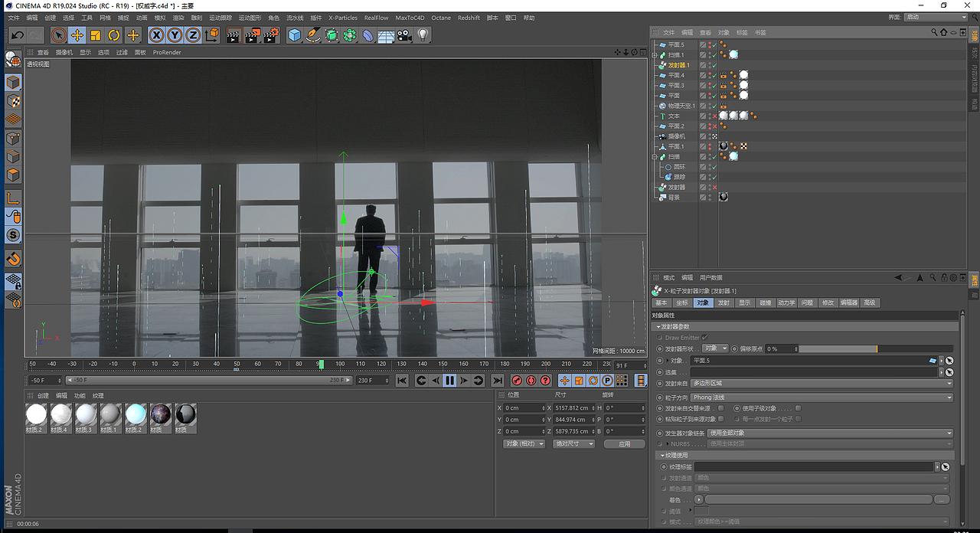This screenshot has width=980, height=533.
Task: Collapse the 扫描 object tree node
Action: (654, 157)
